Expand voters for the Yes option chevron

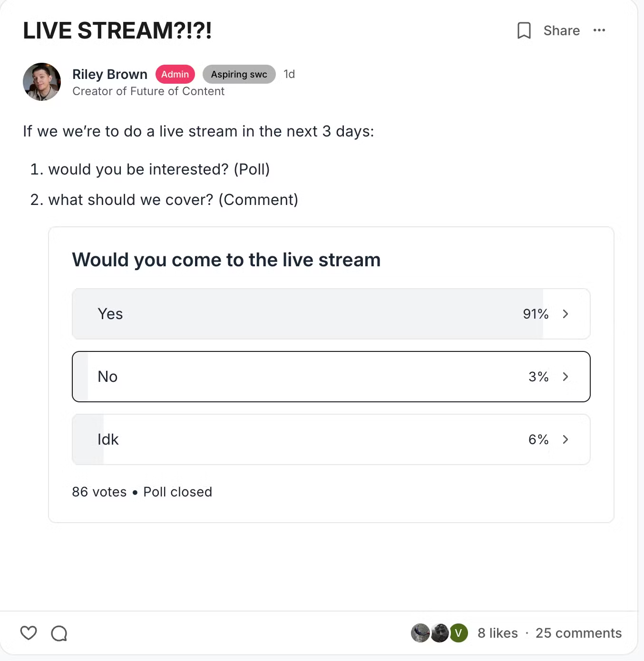pos(566,314)
